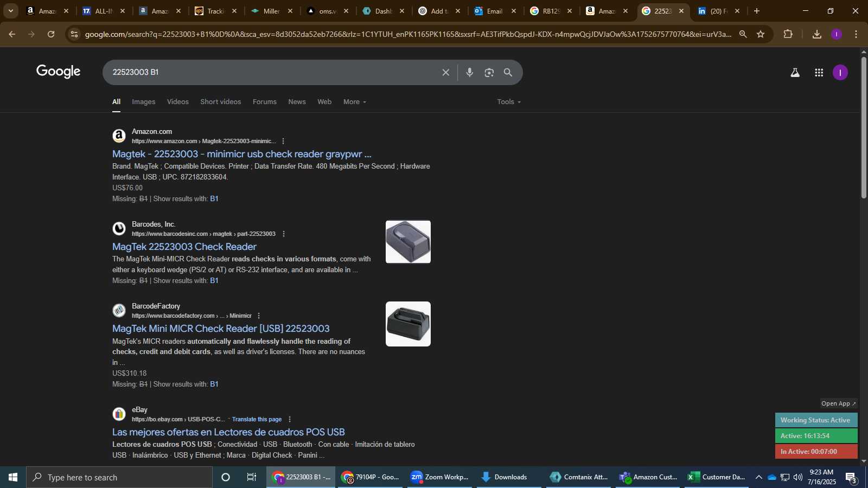The width and height of the screenshot is (868, 488).
Task: Switch to Web results tab
Action: pyautogui.click(x=324, y=102)
